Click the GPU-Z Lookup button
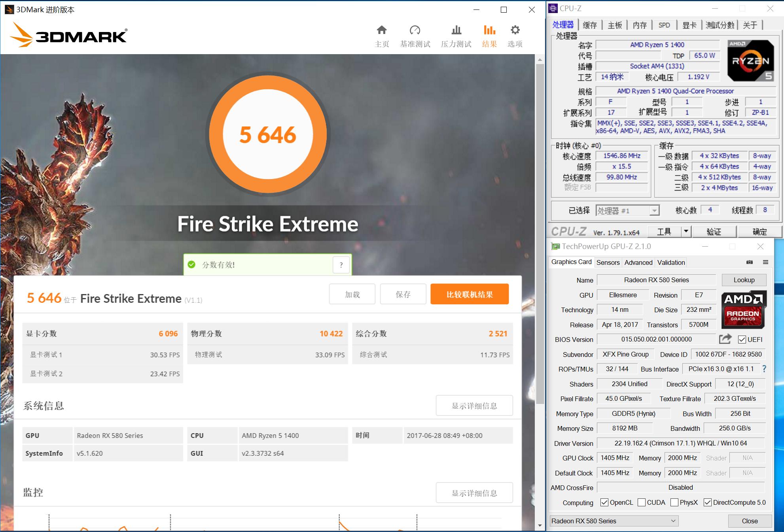The height and width of the screenshot is (532, 784). [x=744, y=280]
